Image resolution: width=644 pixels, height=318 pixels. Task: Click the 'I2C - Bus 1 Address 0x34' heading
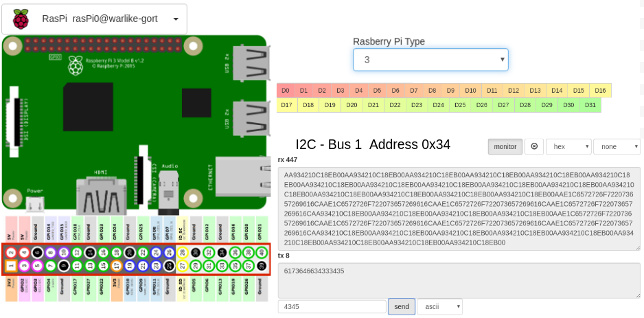tap(373, 144)
